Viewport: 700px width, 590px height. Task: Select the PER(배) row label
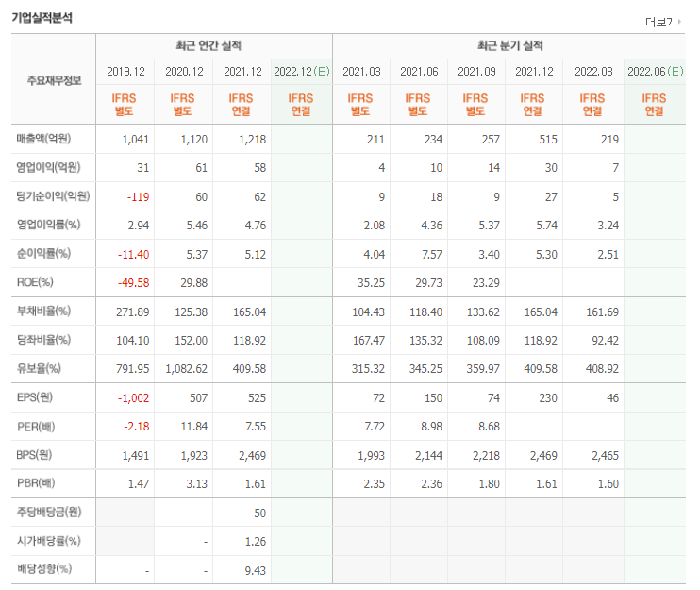click(36, 427)
